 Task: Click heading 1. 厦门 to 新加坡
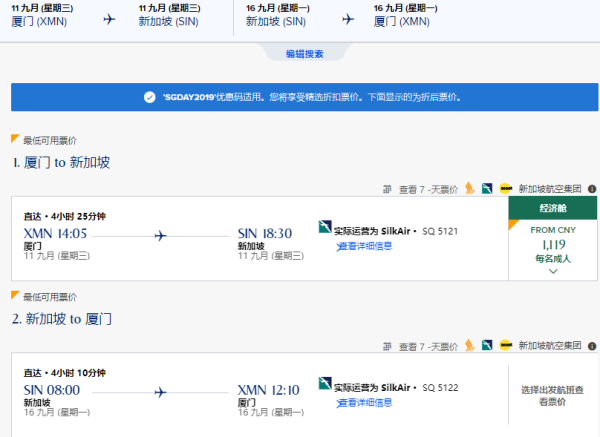coord(61,163)
